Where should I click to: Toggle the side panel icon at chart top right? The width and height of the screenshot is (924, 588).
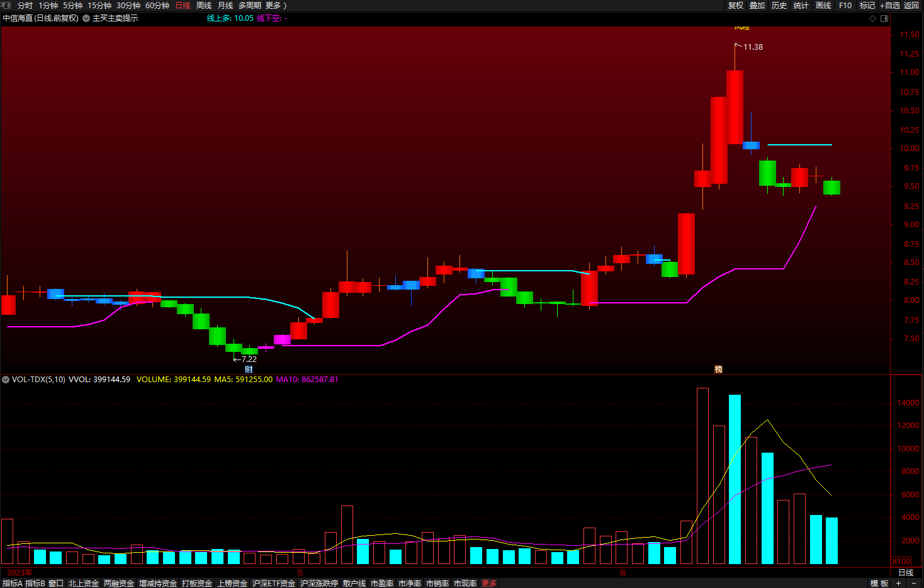884,19
